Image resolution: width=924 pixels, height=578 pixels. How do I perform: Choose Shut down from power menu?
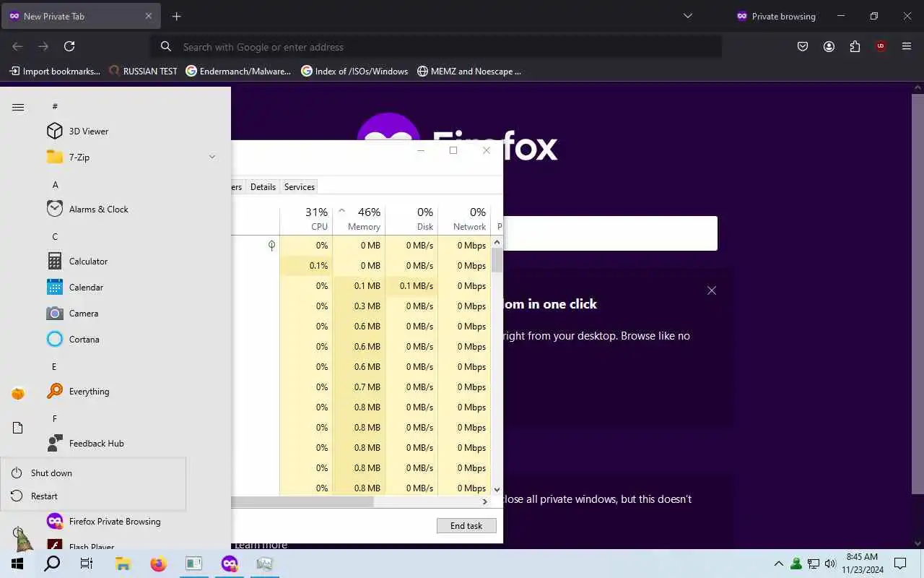93,473
